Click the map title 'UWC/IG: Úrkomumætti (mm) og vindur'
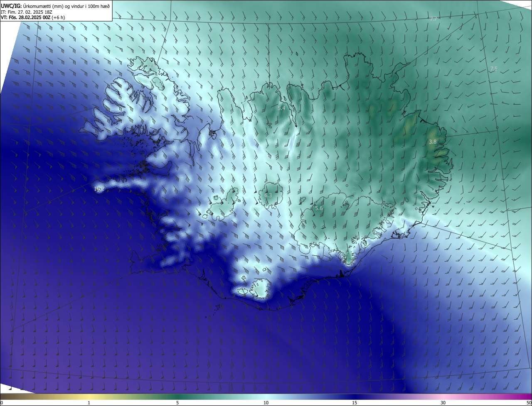Image resolution: width=532 pixels, height=406 pixels. click(55, 6)
